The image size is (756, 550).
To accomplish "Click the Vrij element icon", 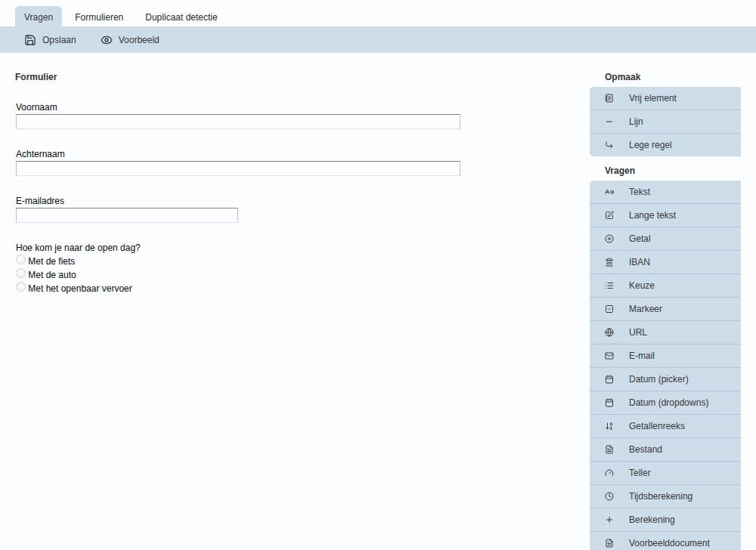I will [x=609, y=98].
